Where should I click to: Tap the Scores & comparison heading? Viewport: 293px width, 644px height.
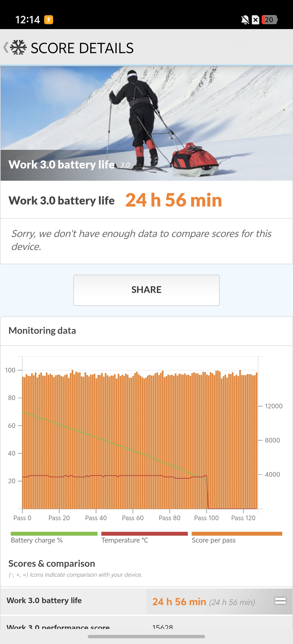pos(52,563)
